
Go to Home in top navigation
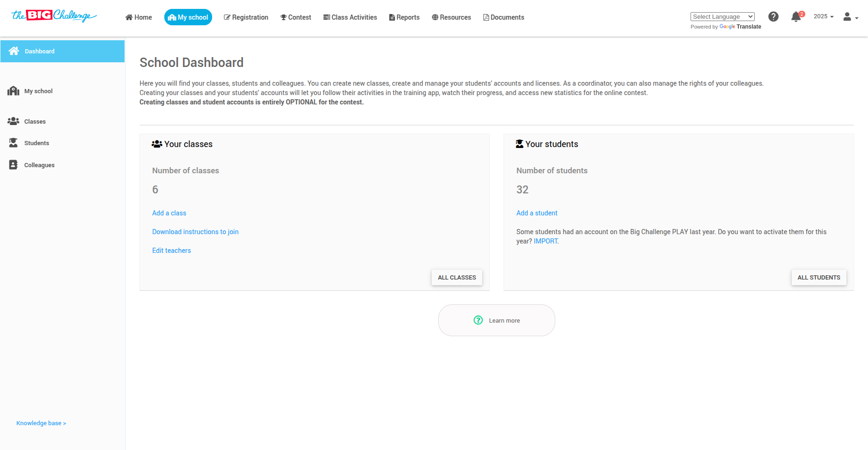[x=139, y=17]
